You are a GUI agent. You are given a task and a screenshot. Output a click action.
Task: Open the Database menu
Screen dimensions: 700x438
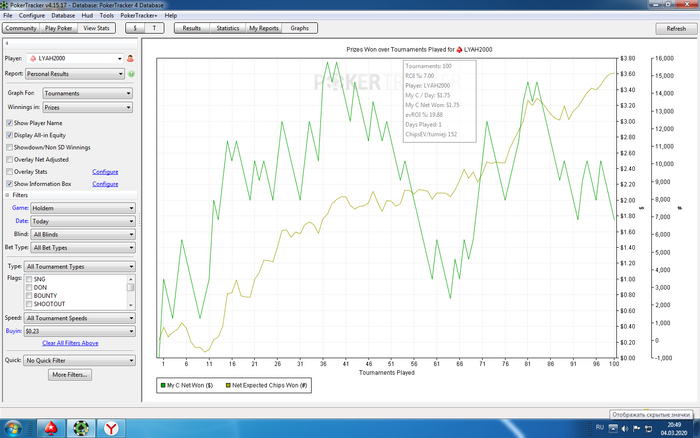coord(63,15)
